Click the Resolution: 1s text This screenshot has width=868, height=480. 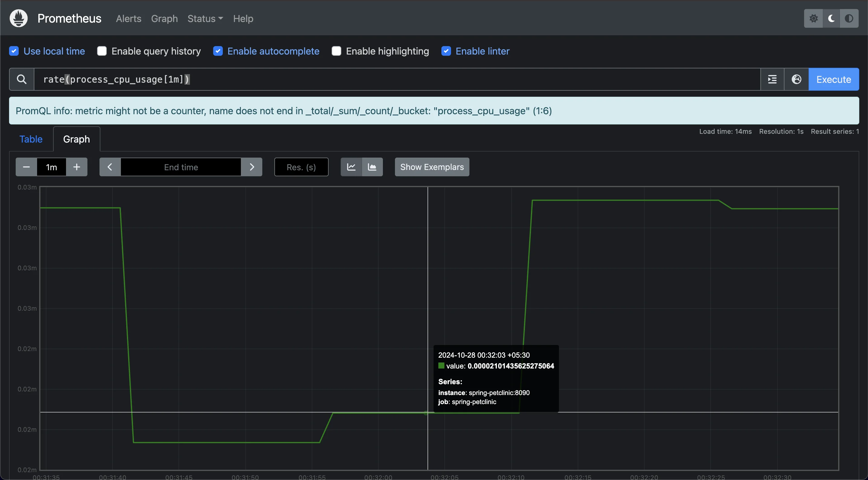(x=781, y=131)
